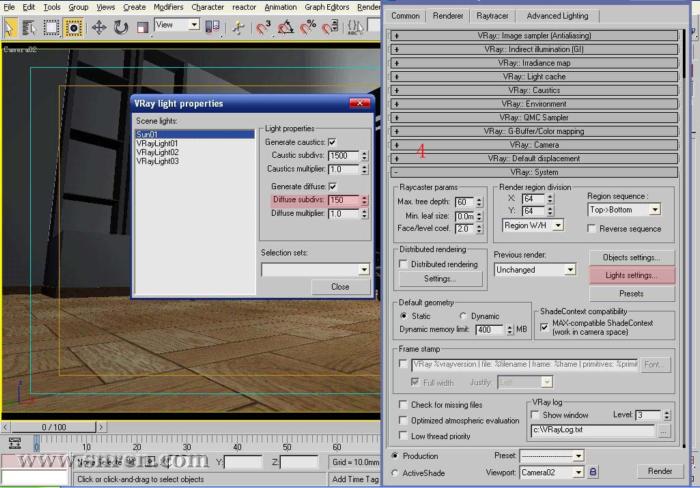Viewport: 700px width, 488px height.
Task: Pick the Select and Uniform Scale tool
Action: (140, 26)
